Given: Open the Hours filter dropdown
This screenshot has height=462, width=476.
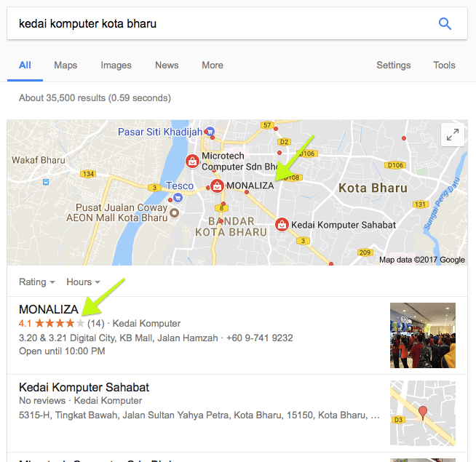Looking at the screenshot, I should click(x=83, y=282).
